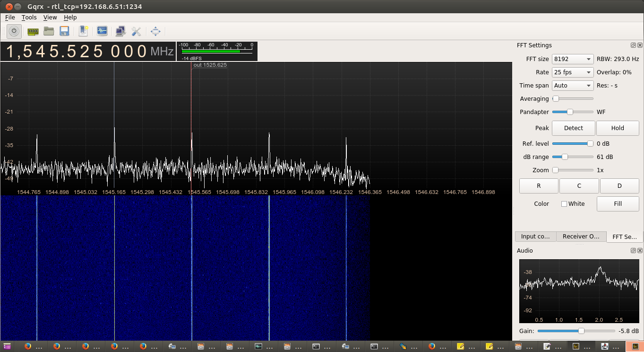
Task: Close the FFT Settings panel
Action: point(640,45)
